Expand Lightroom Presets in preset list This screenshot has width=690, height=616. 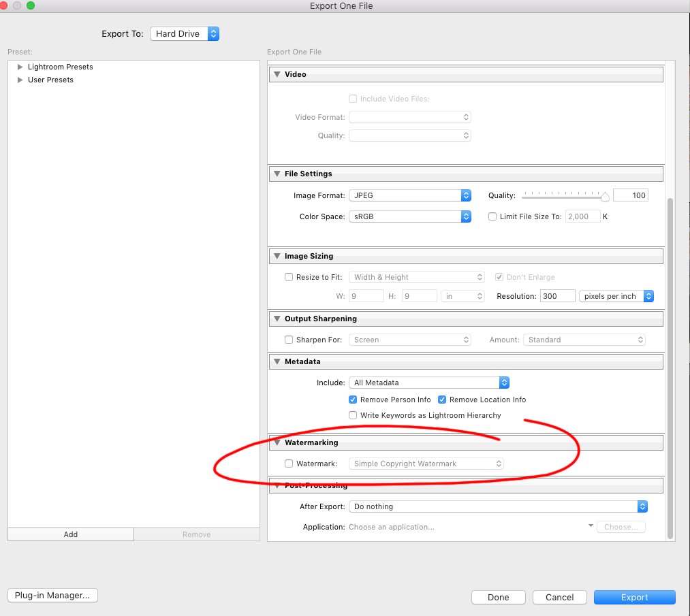(20, 67)
